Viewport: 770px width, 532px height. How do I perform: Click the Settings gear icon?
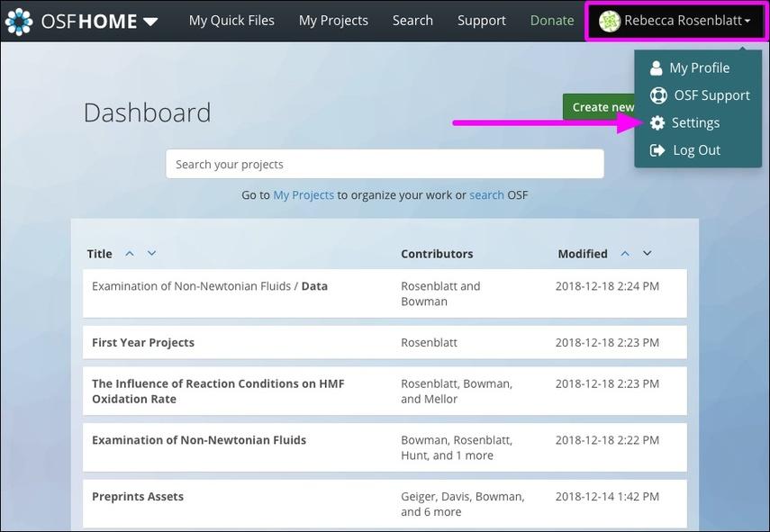click(657, 122)
